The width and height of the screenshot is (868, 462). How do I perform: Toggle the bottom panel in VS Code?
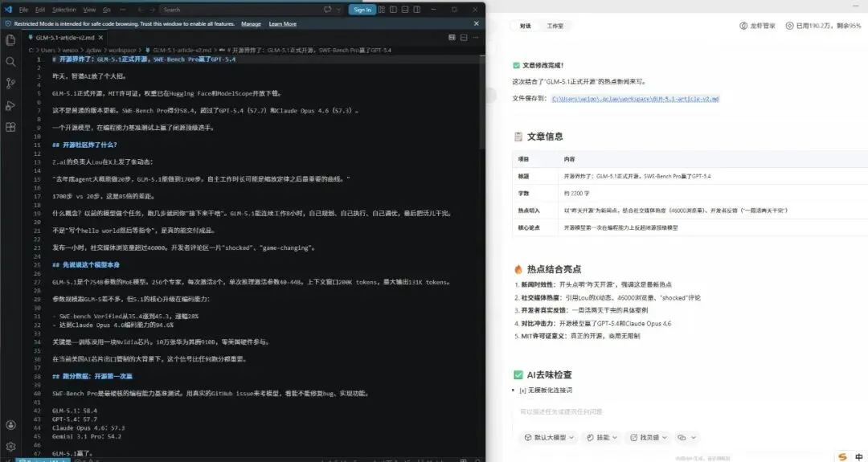pos(404,10)
